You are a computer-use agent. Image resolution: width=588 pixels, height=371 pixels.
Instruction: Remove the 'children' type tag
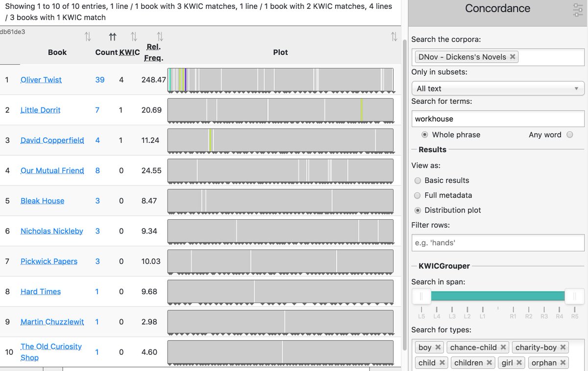coord(489,363)
